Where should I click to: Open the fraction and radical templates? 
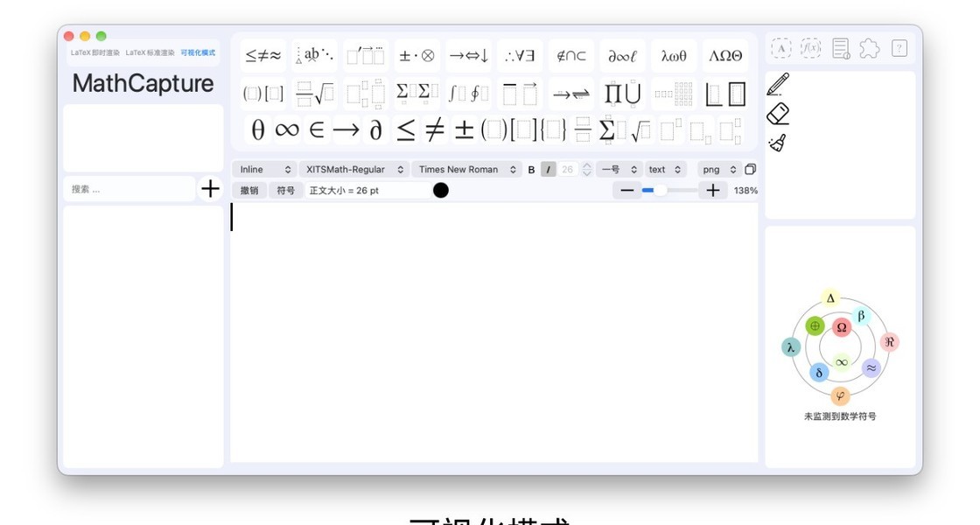(x=314, y=94)
